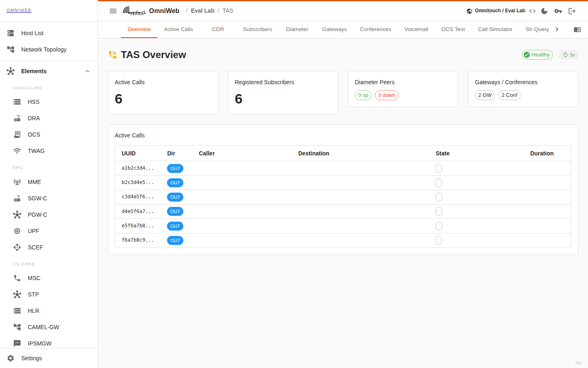
Task: Open the HSS element
Action: click(49, 102)
